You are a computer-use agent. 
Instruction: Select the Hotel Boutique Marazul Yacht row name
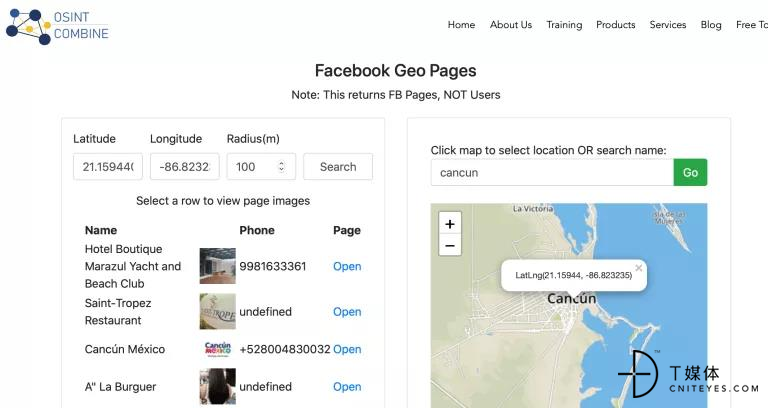133,266
